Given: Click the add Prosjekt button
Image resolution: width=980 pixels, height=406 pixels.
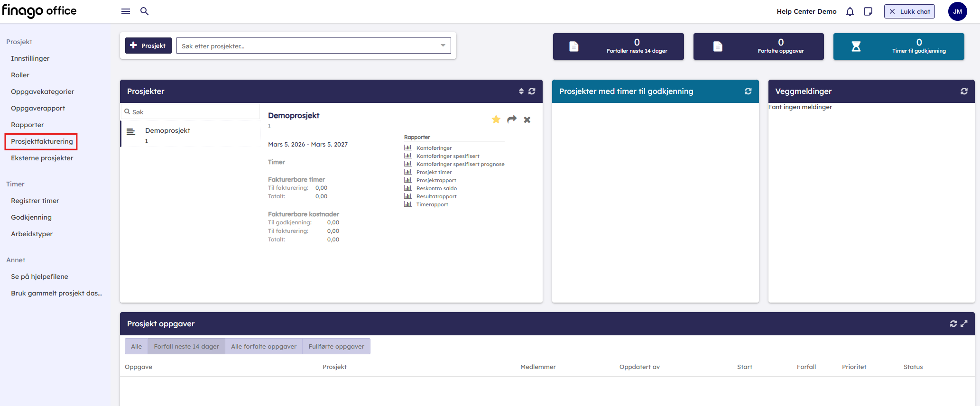Looking at the screenshot, I should click(x=148, y=46).
